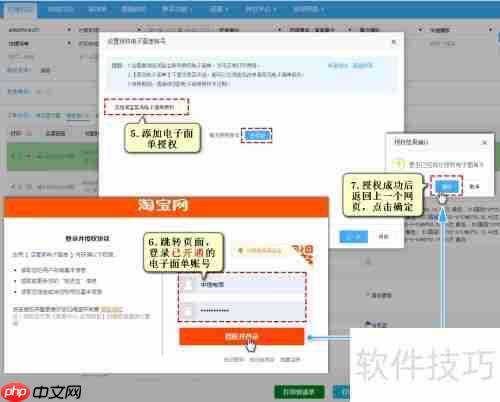Click the blue save button at settings dialog bottom
Screen dimensions: 500x402
(354, 236)
